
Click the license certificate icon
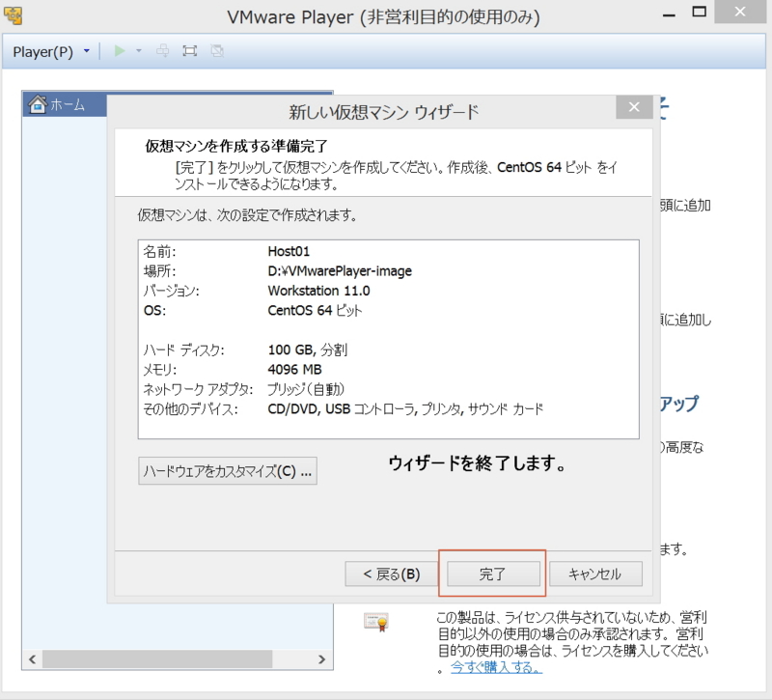click(376, 622)
